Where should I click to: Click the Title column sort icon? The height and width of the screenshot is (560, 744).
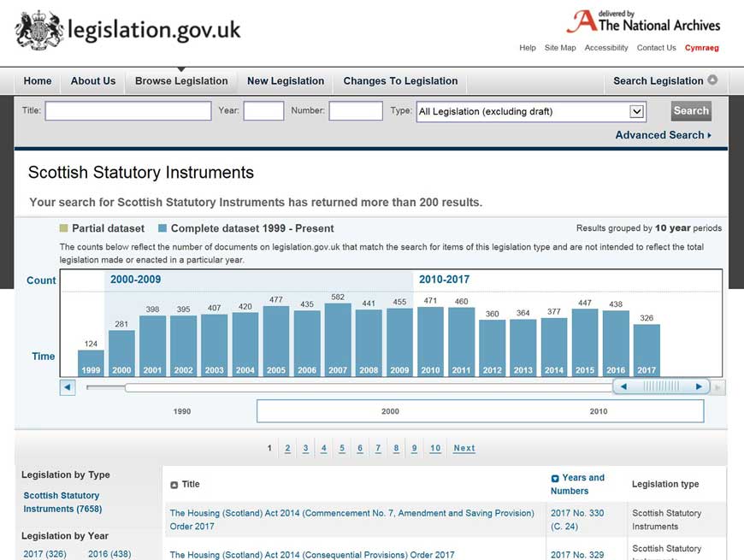point(174,485)
